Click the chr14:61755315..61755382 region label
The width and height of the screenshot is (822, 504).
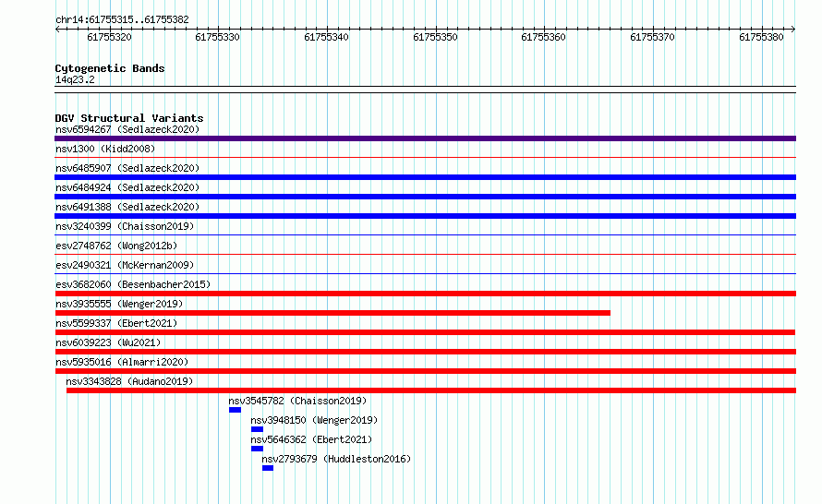pyautogui.click(x=122, y=20)
